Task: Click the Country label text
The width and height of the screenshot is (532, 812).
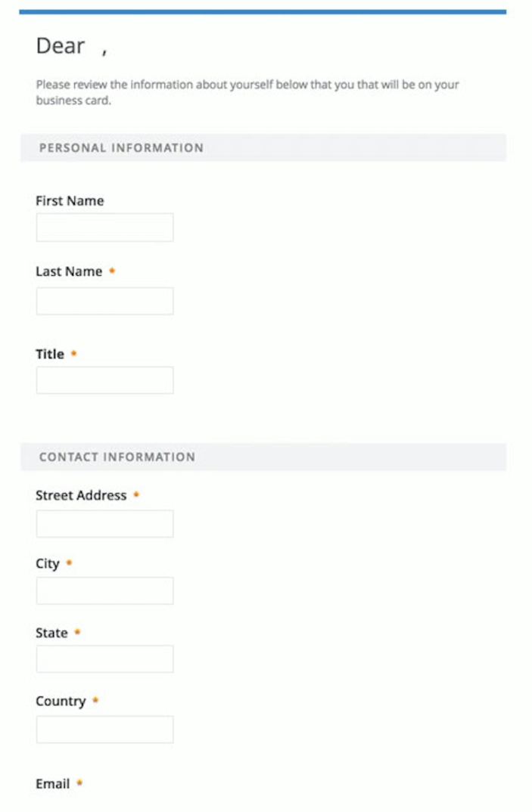Action: [61, 701]
